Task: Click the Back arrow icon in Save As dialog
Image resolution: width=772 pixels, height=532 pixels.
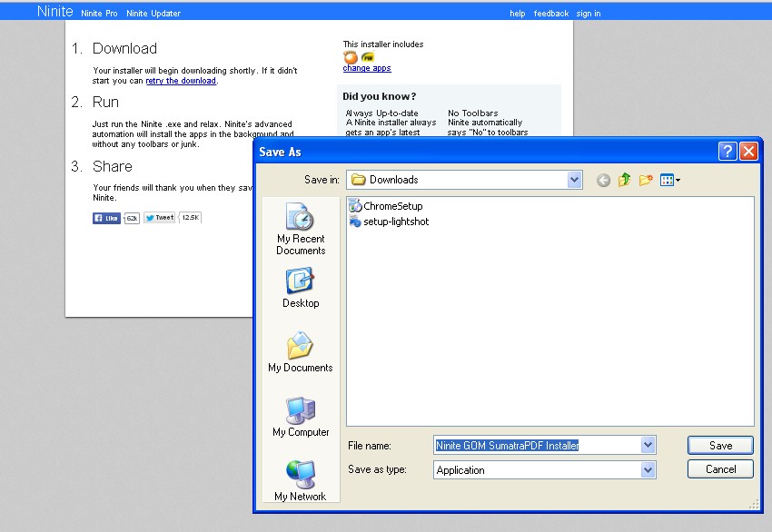Action: (x=603, y=181)
